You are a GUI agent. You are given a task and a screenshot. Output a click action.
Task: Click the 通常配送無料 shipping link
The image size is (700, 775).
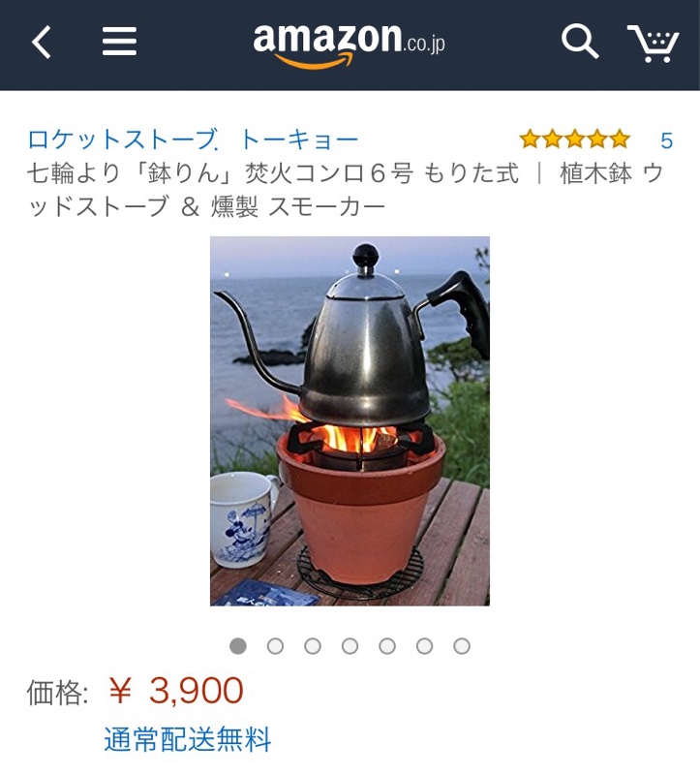click(188, 739)
